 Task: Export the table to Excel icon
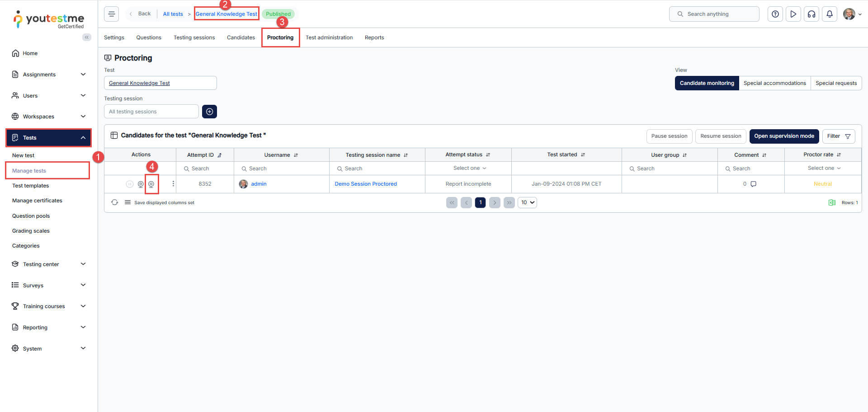tap(832, 202)
